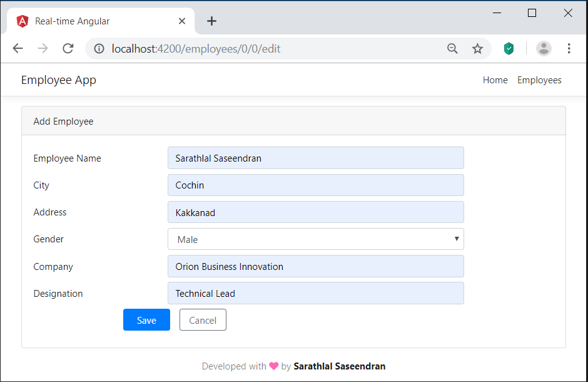Click the Employee Name input field
588x382 pixels.
315,158
